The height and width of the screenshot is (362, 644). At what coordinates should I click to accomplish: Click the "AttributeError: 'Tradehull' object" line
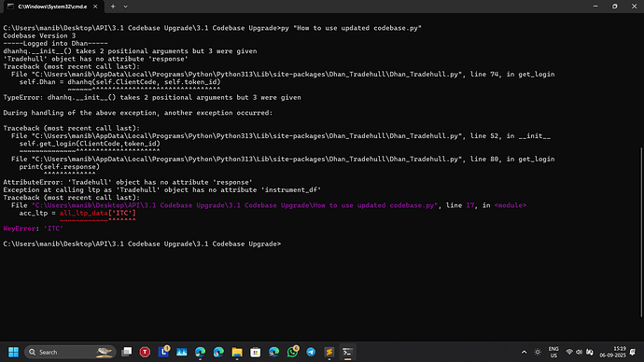128,182
